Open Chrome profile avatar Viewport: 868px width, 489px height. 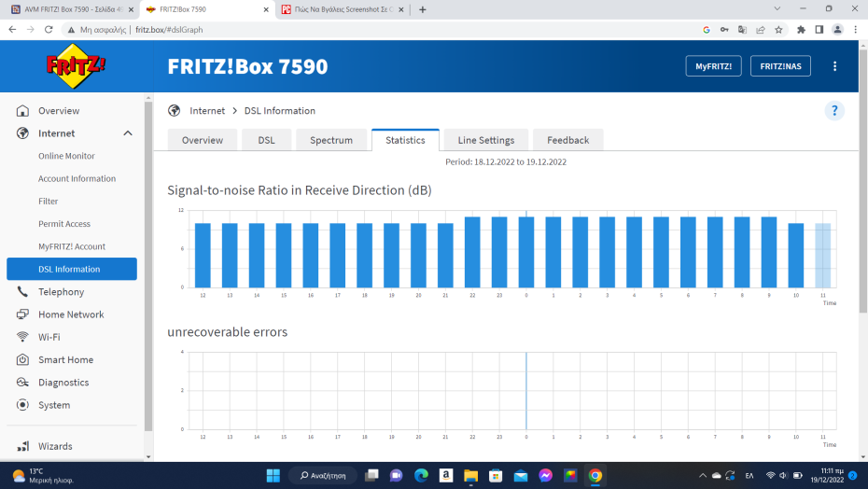[837, 30]
